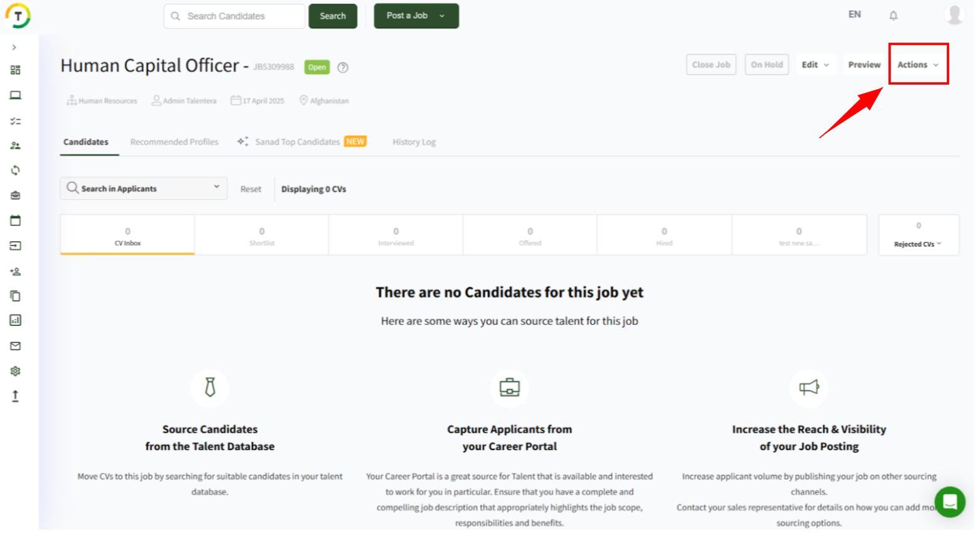Viewport: 980px width, 534px height.
Task: Click the reports chart icon in sidebar
Action: [x=15, y=320]
